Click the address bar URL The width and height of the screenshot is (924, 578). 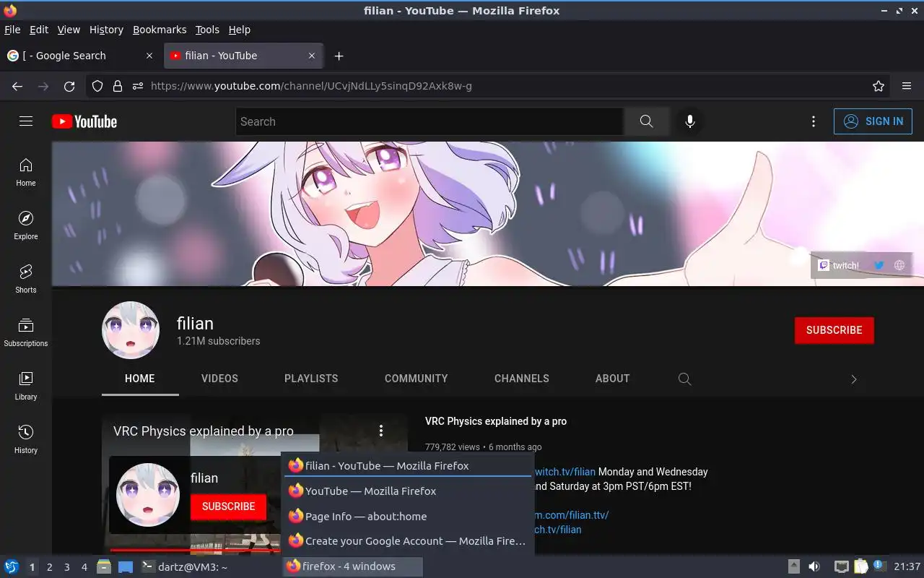point(311,86)
